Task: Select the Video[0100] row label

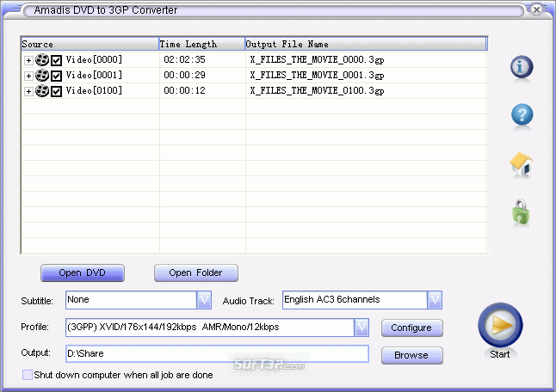Action: click(94, 90)
